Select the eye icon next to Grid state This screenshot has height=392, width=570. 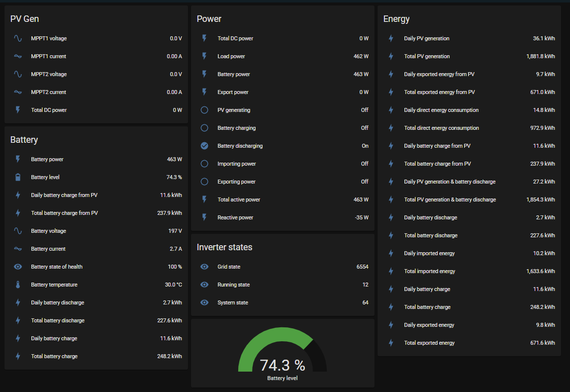204,267
